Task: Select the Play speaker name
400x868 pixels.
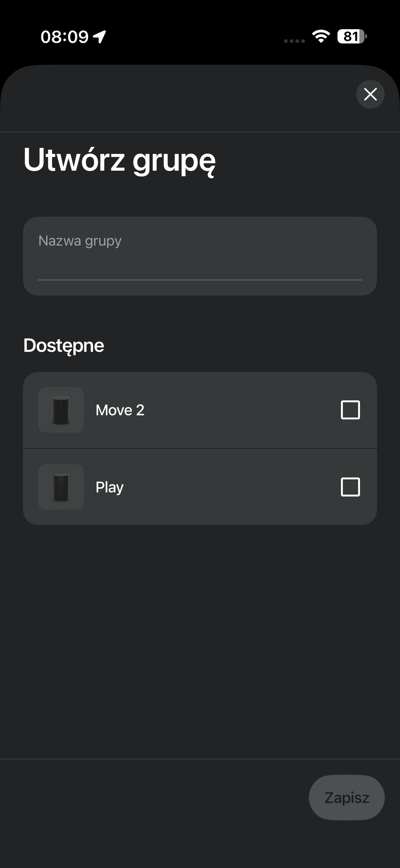Action: 109,487
